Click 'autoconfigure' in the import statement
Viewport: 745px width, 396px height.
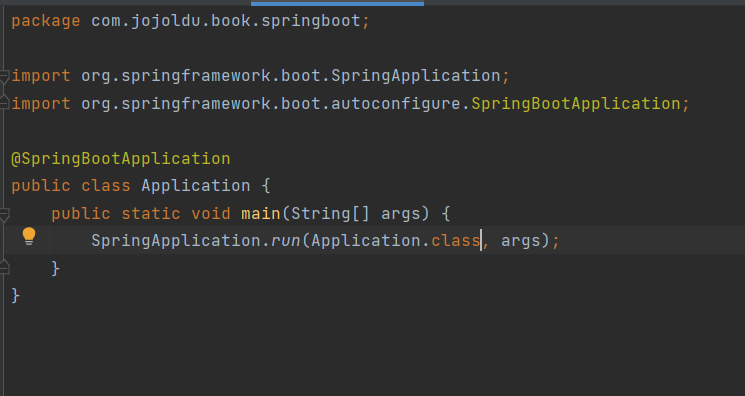[x=396, y=104]
